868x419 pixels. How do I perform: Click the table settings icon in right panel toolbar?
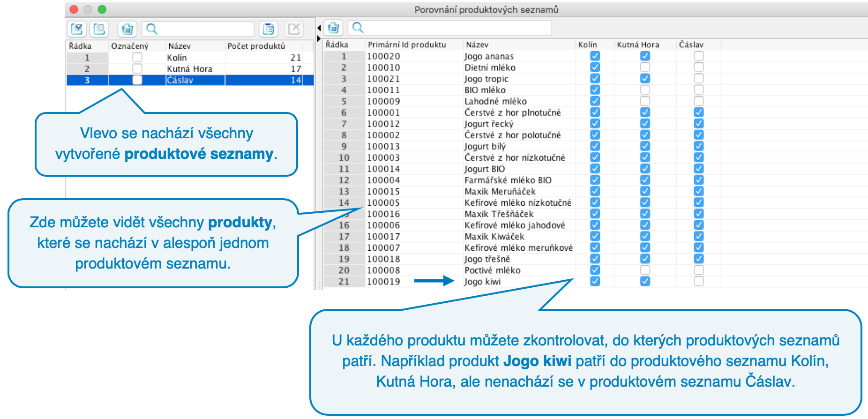click(x=334, y=28)
